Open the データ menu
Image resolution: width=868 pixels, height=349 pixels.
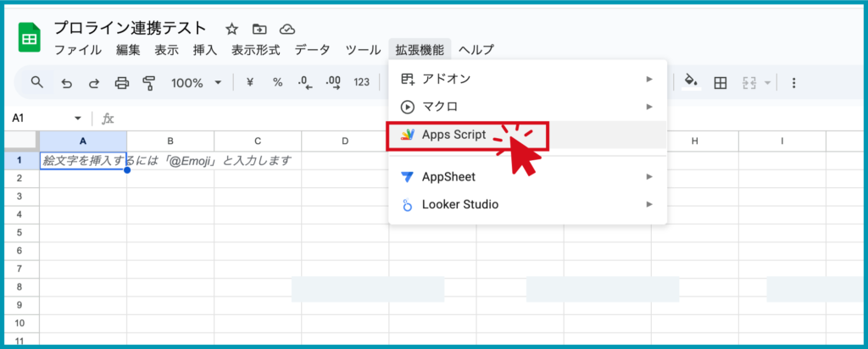[x=312, y=50]
